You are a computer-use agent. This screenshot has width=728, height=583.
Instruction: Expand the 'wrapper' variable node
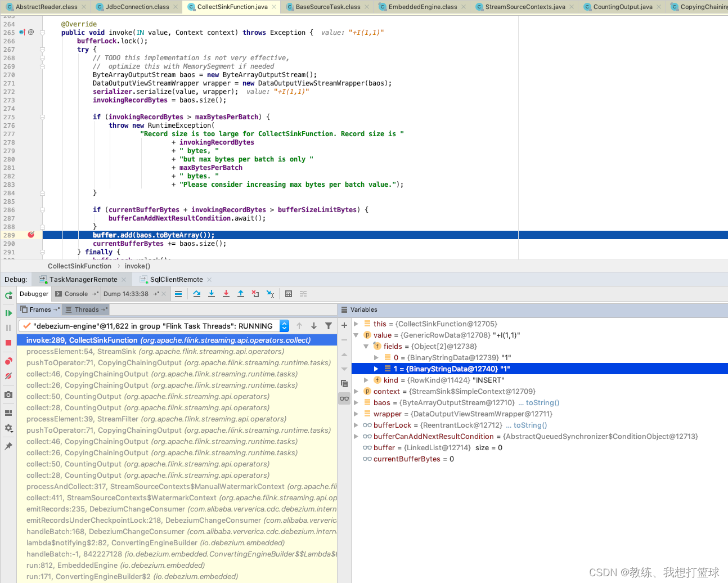tap(356, 414)
